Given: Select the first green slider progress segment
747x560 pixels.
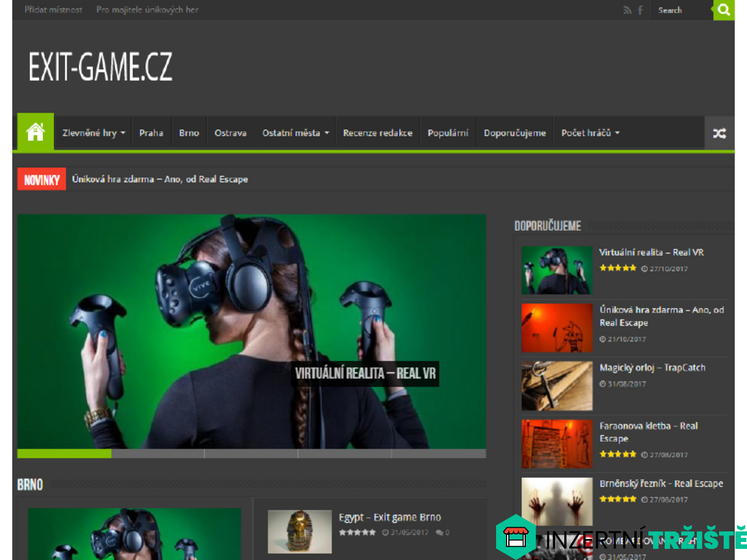Looking at the screenshot, I should 64,454.
